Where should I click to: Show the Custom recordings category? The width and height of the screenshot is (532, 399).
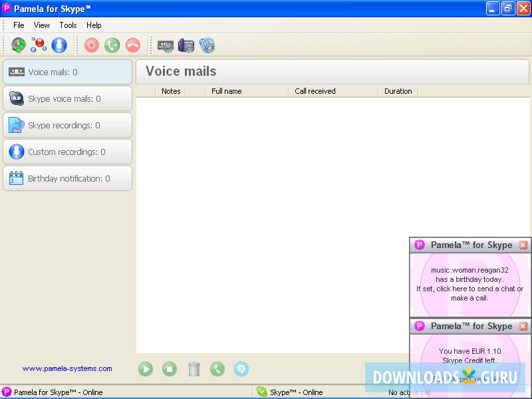(68, 152)
